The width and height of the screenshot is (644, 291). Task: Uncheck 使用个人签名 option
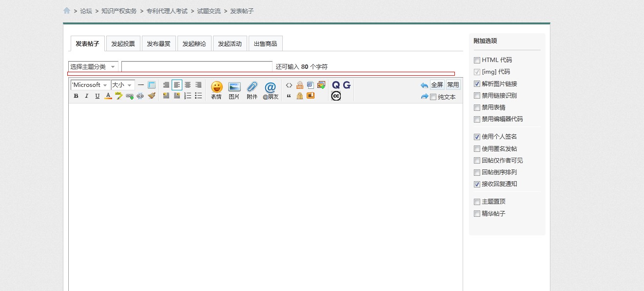[x=477, y=137]
